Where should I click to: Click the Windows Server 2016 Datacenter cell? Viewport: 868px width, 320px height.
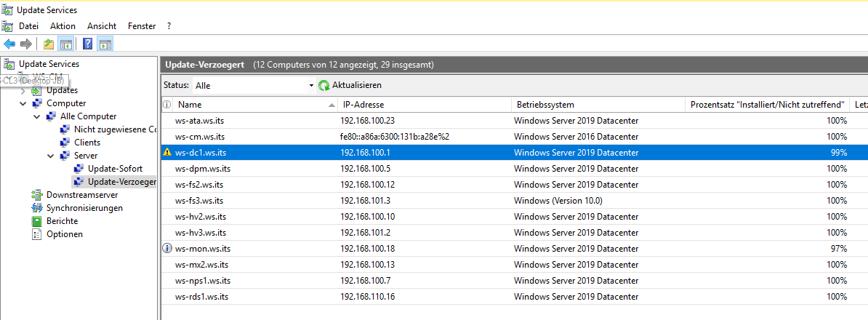tap(576, 137)
